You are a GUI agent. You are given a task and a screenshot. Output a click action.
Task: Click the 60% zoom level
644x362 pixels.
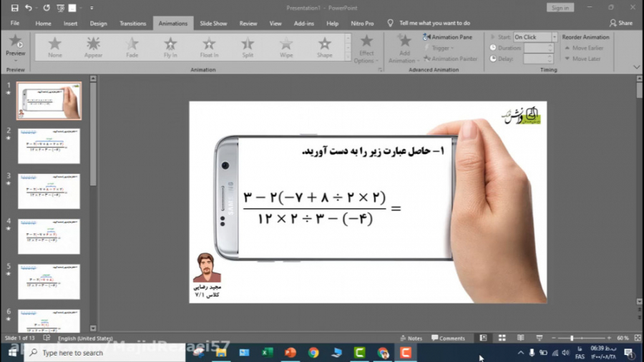coord(623,338)
